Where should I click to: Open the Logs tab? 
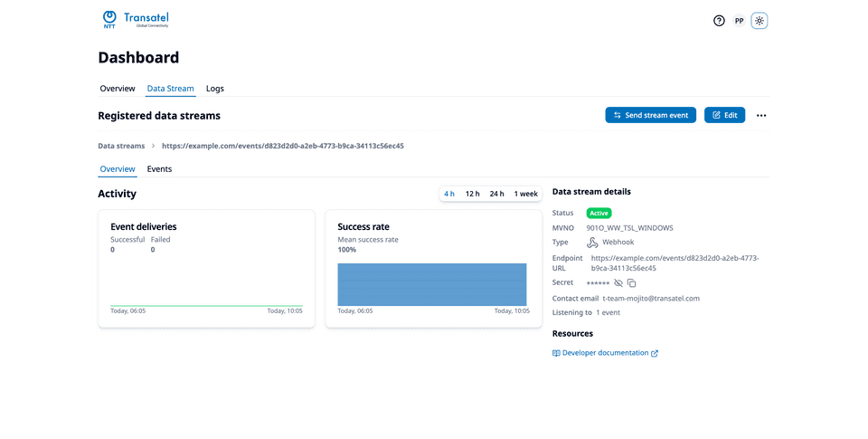215,89
